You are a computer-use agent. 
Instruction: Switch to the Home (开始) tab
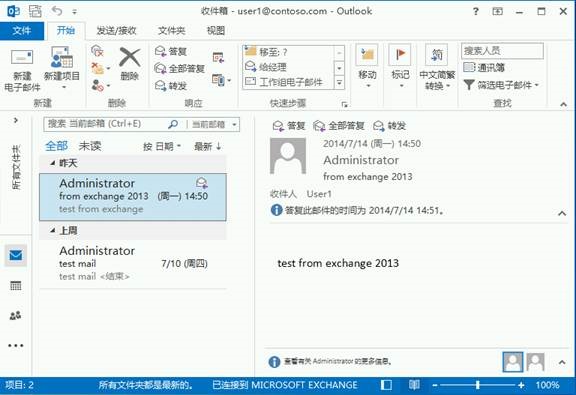[x=66, y=30]
